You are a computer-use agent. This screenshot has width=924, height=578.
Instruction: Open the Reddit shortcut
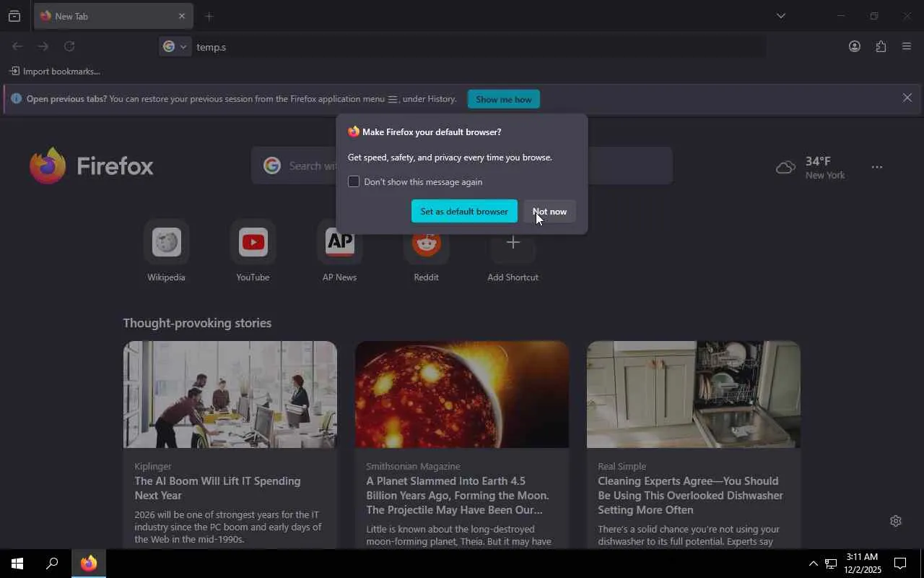coord(426,251)
